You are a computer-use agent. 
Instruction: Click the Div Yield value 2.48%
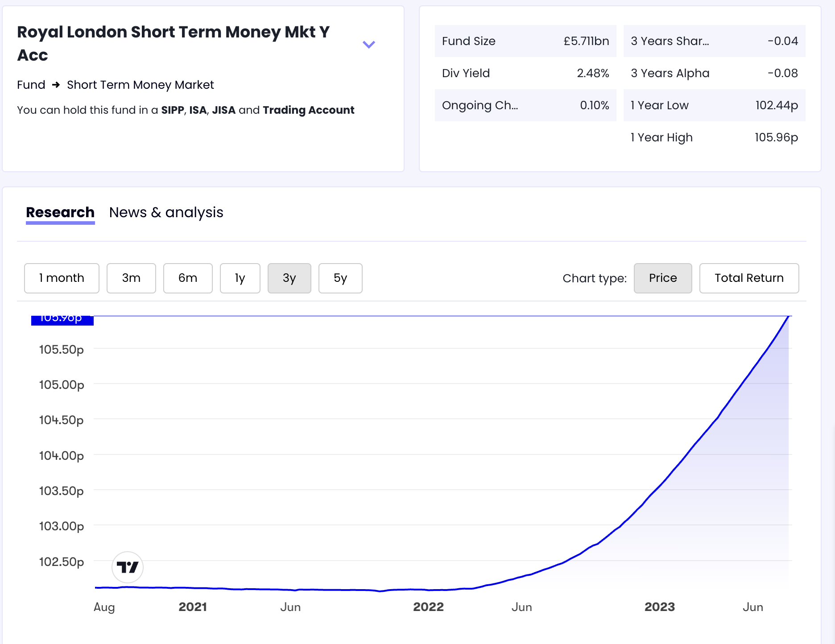click(593, 73)
